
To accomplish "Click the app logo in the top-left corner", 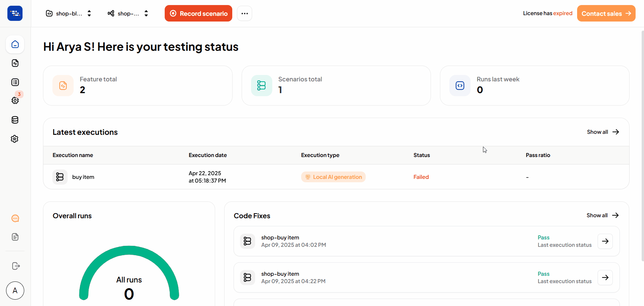I will tap(15, 13).
